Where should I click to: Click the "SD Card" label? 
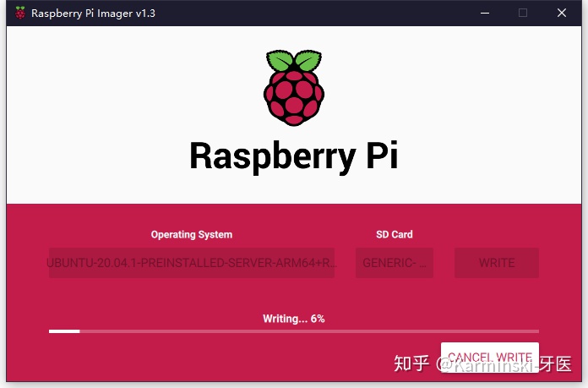(395, 234)
